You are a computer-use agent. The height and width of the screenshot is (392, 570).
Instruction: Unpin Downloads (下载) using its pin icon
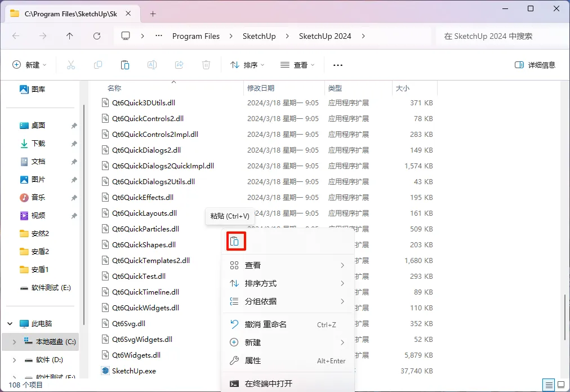74,144
